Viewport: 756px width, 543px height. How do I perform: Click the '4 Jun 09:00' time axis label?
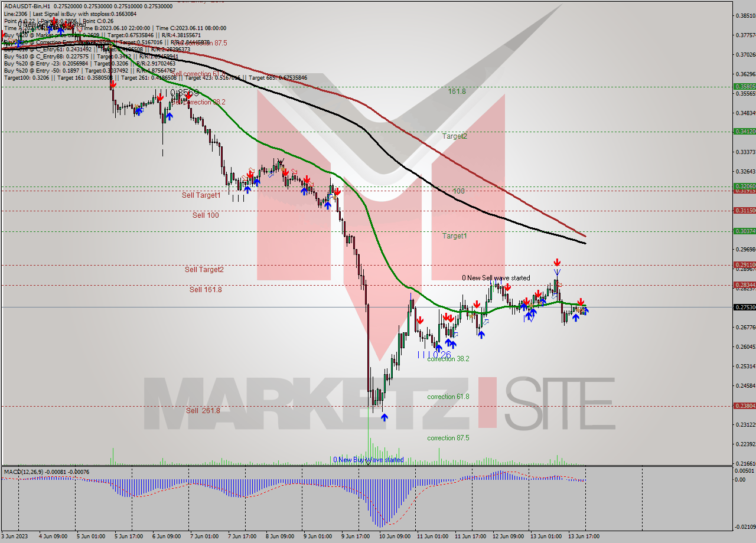pos(53,537)
